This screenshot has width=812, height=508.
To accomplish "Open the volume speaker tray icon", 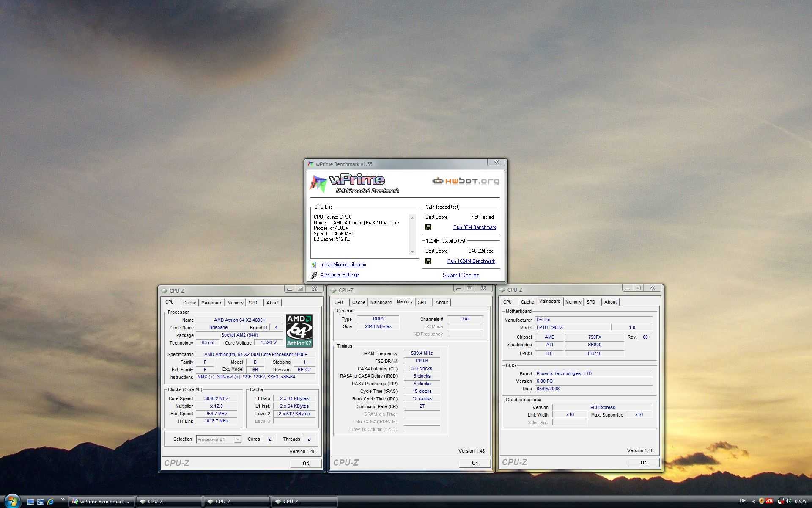I will (789, 501).
